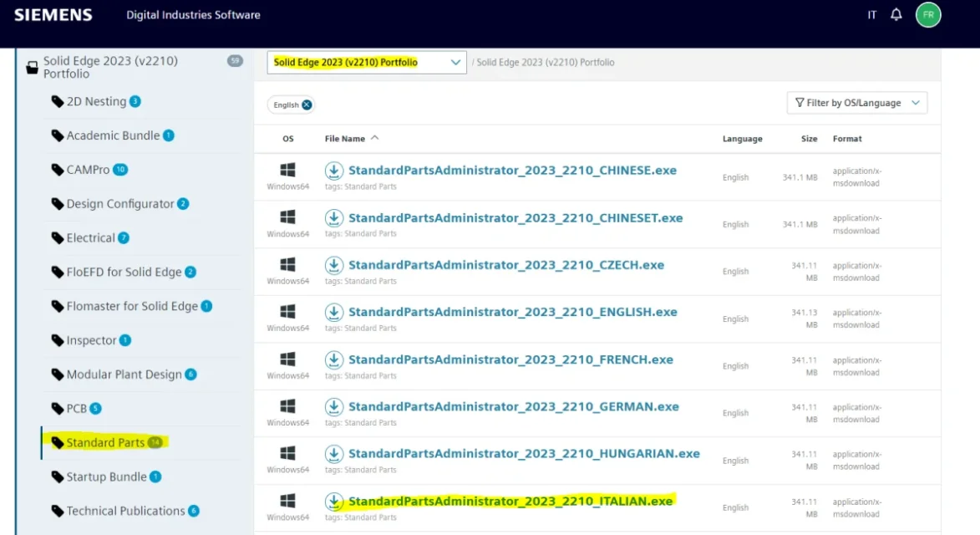
Task: Click the breadcrumb Solid Edge 2023 Portfolio
Action: [x=545, y=63]
